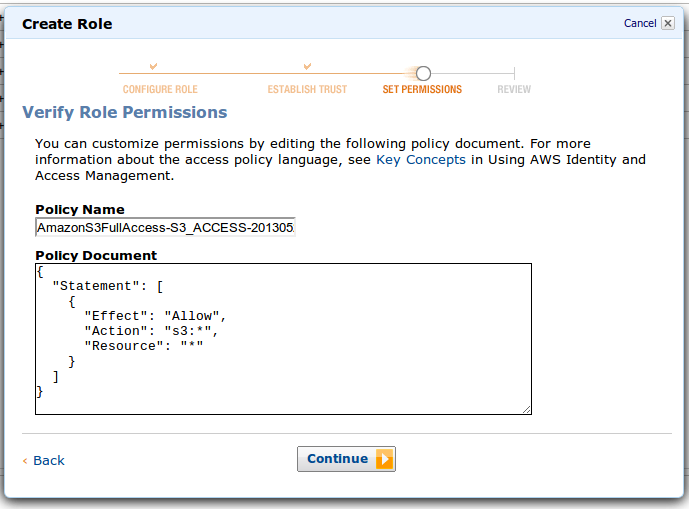Screen dimensions: 689x509
Task: Grab the Policy Document resize handle
Action: tap(526, 409)
